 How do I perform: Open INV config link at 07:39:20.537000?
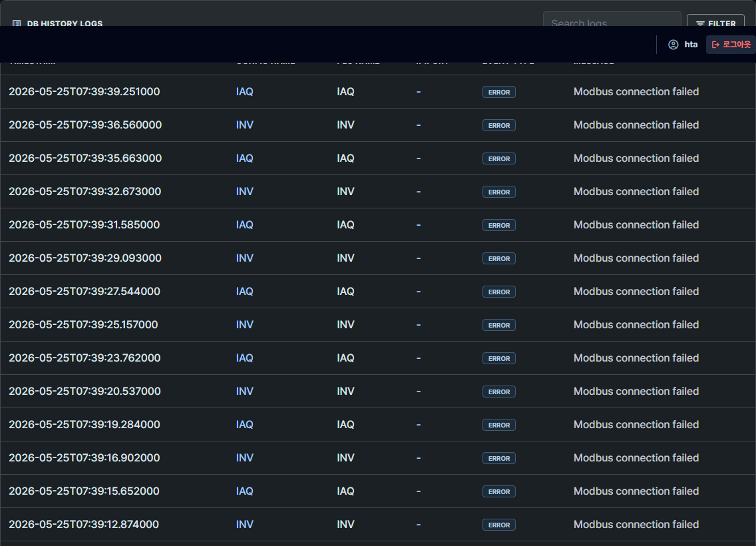pos(244,391)
